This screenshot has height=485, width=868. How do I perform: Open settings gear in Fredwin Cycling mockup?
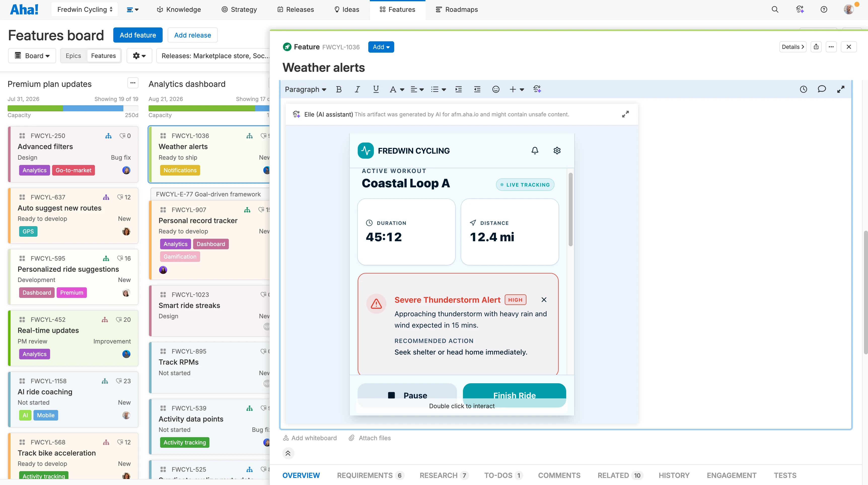(x=557, y=150)
